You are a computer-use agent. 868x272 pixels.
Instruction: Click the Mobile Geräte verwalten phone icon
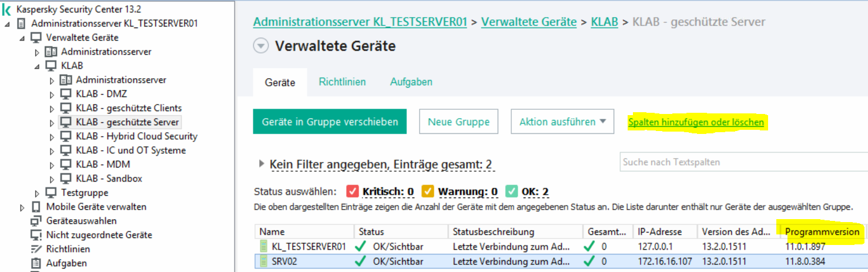(36, 207)
